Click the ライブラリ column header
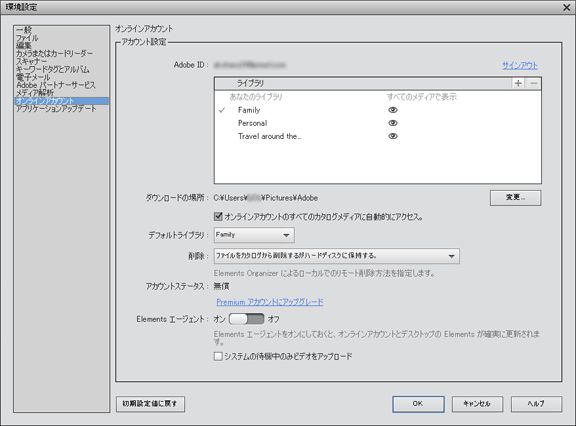The width and height of the screenshot is (576, 426). point(250,83)
